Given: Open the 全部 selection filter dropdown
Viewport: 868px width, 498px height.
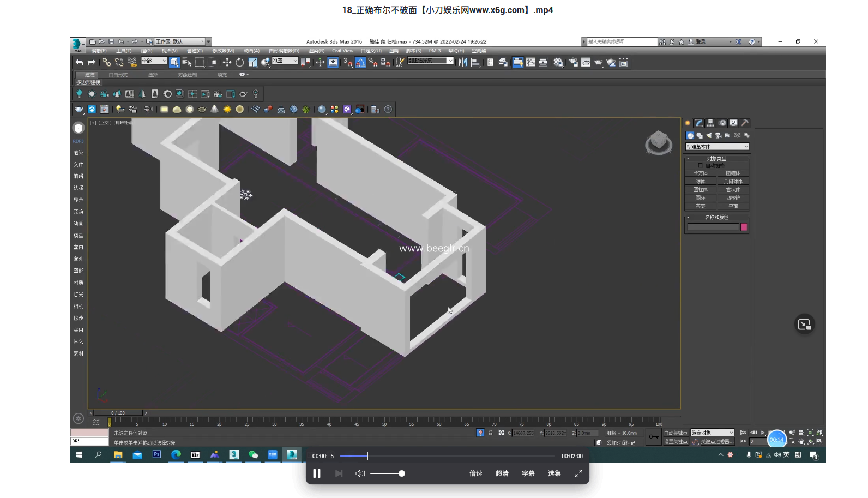Looking at the screenshot, I should click(x=154, y=61).
